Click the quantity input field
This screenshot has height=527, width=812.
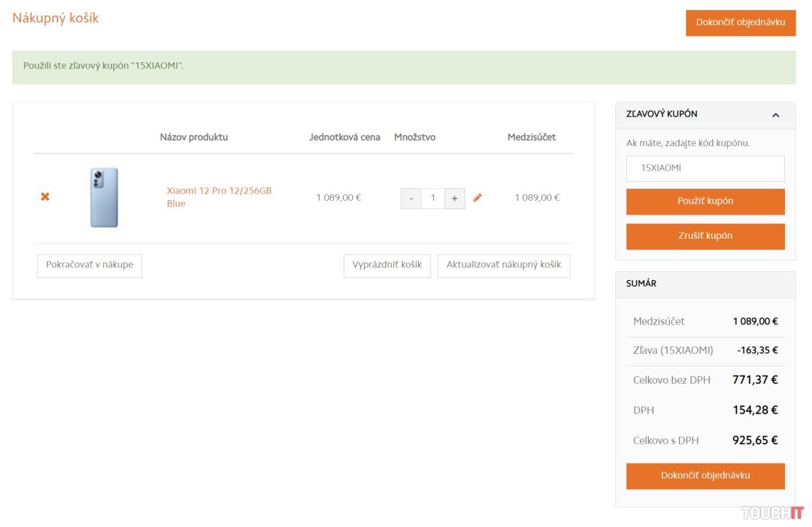tap(432, 198)
